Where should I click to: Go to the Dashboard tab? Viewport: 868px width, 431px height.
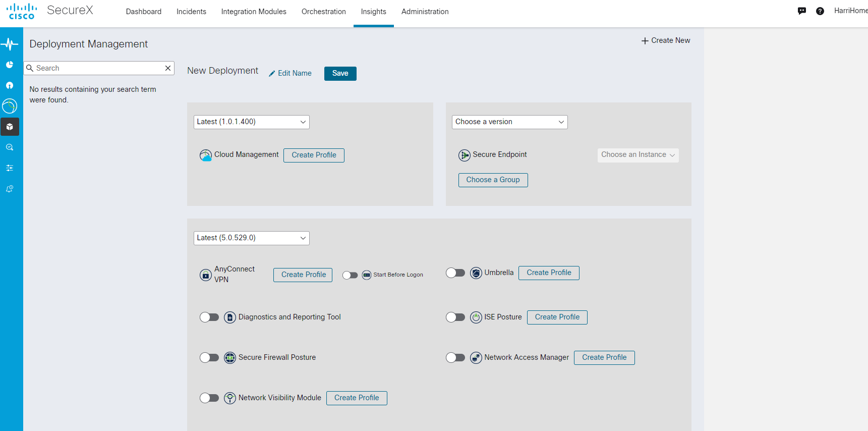[x=144, y=12]
